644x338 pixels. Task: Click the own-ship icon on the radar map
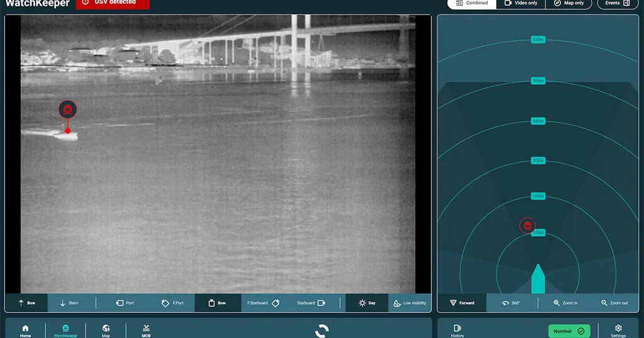click(x=538, y=279)
